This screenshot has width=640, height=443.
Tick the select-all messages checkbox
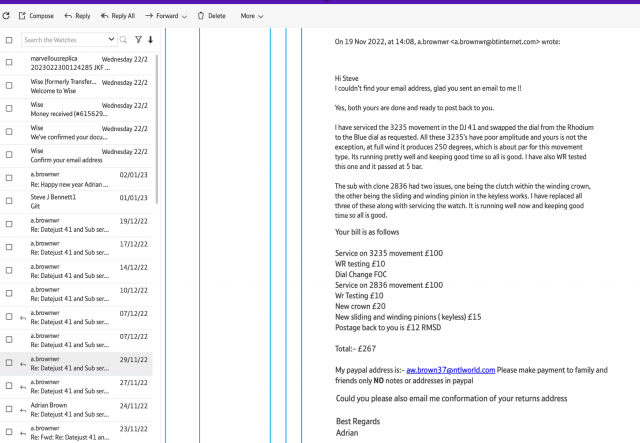pyautogui.click(x=9, y=40)
